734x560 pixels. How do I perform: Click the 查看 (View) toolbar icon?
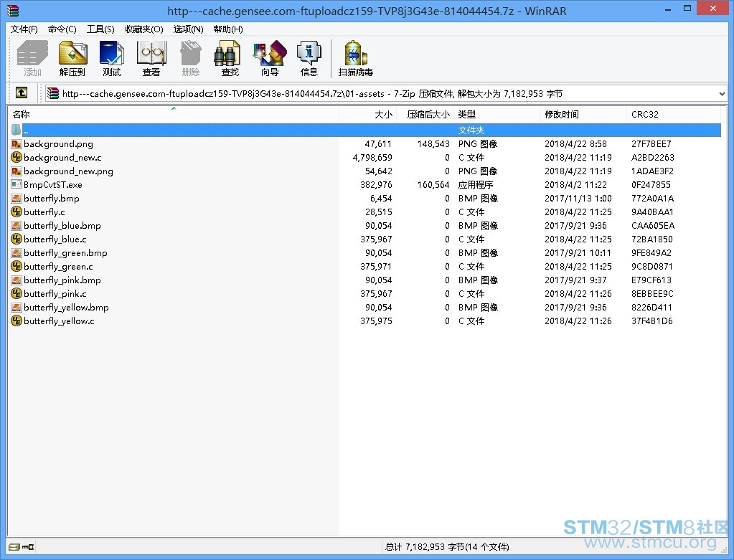[151, 59]
